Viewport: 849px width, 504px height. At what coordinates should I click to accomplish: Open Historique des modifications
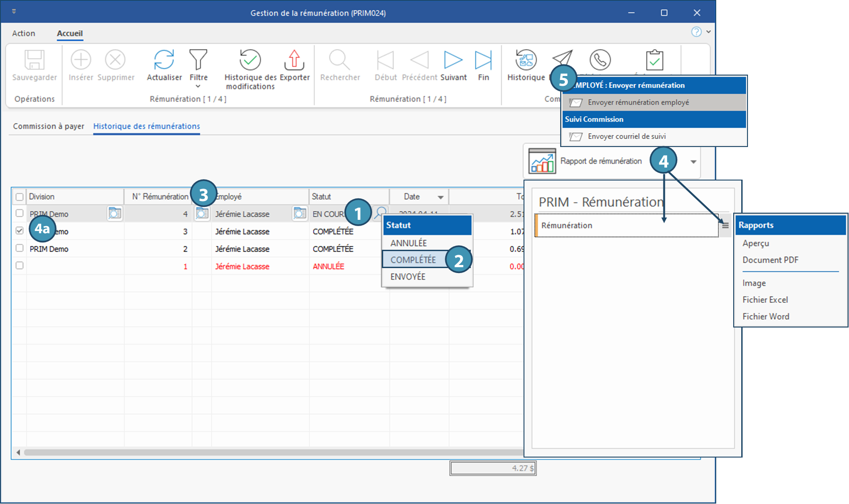pos(250,60)
